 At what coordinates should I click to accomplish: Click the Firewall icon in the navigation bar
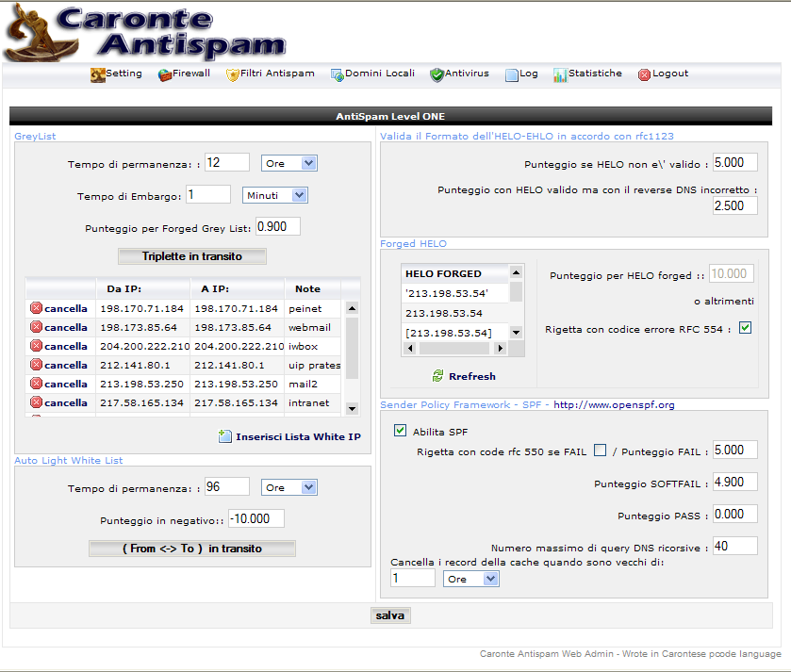pos(165,74)
